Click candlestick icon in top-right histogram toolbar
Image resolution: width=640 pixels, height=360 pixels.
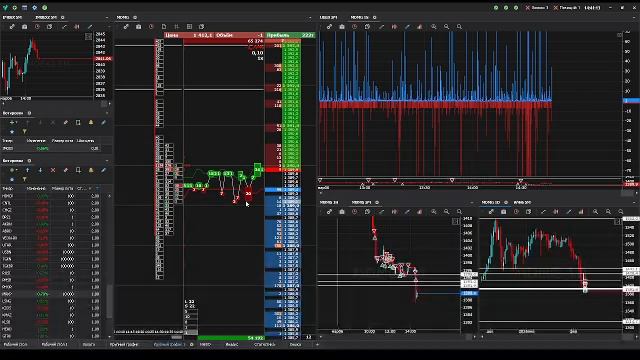tap(394, 27)
